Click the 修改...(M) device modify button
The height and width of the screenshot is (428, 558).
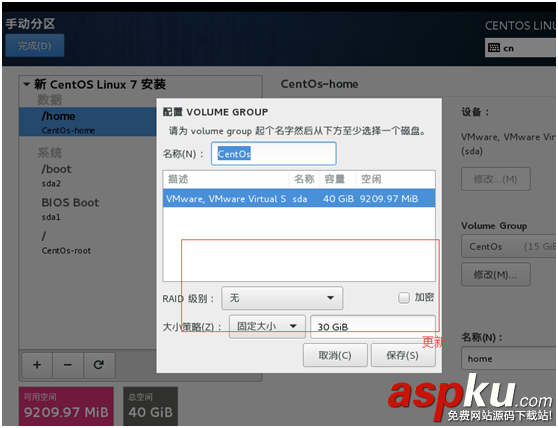(496, 179)
